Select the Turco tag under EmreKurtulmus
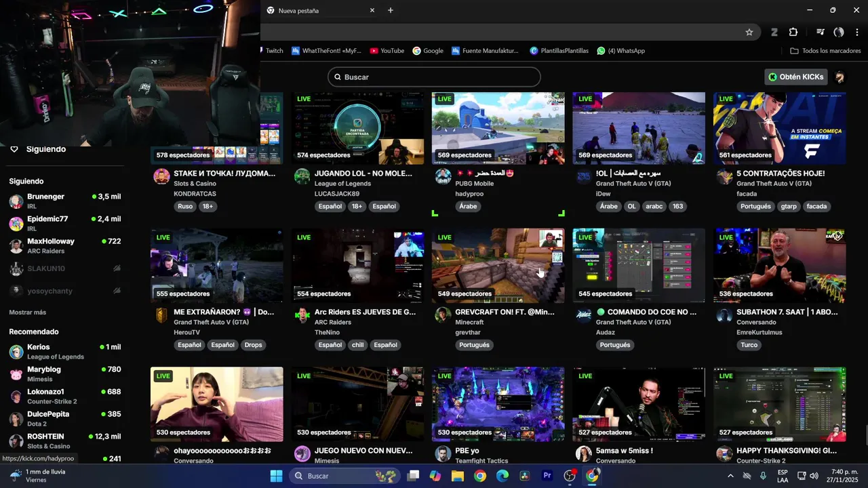This screenshot has width=868, height=488. pyautogui.click(x=749, y=345)
